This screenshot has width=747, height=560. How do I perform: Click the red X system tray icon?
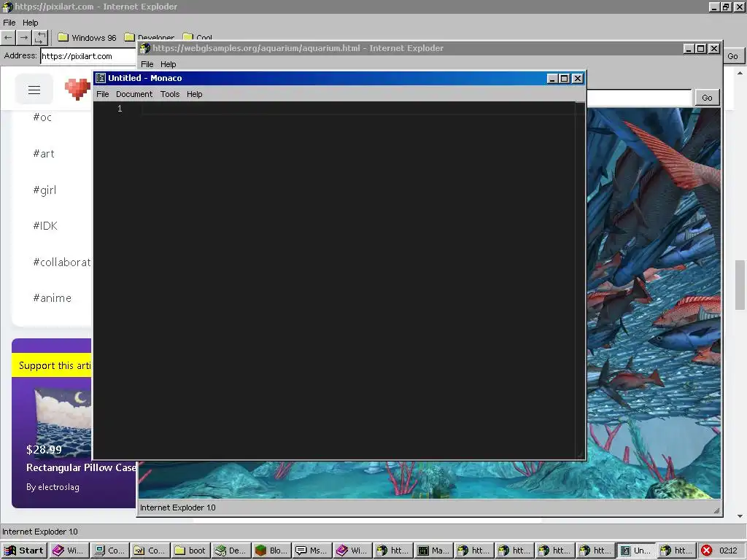(706, 551)
